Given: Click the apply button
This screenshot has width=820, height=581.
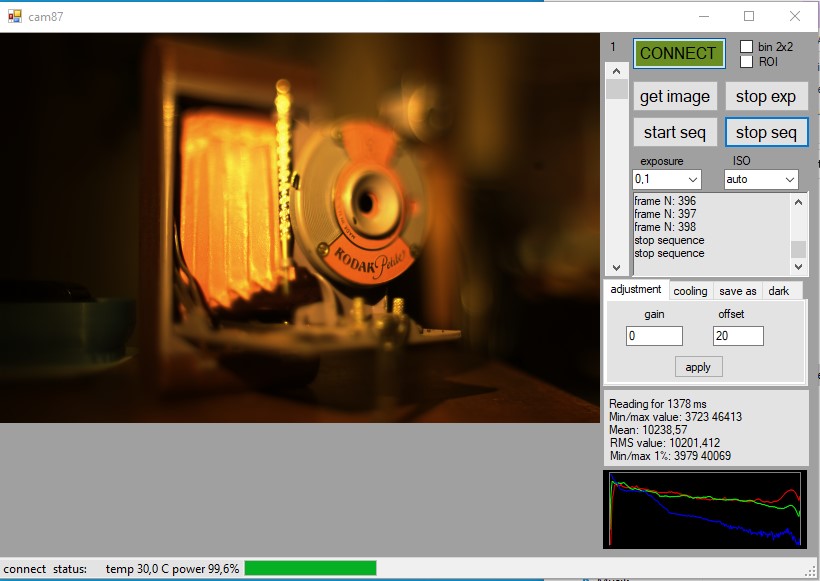Looking at the screenshot, I should click(x=698, y=367).
